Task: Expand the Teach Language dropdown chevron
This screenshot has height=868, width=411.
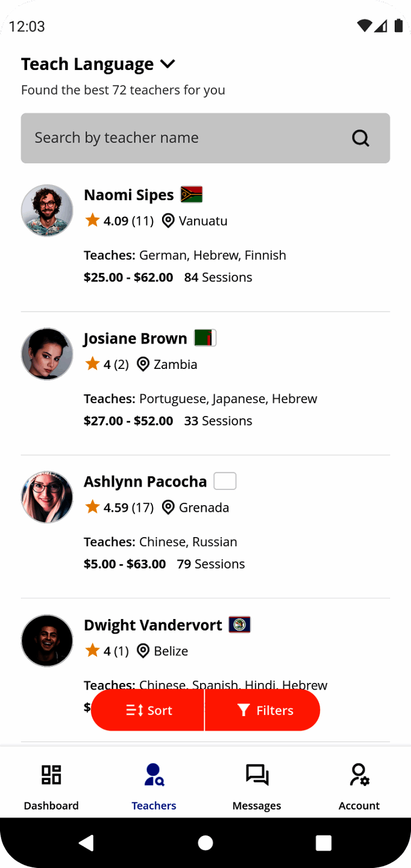Action: 168,64
